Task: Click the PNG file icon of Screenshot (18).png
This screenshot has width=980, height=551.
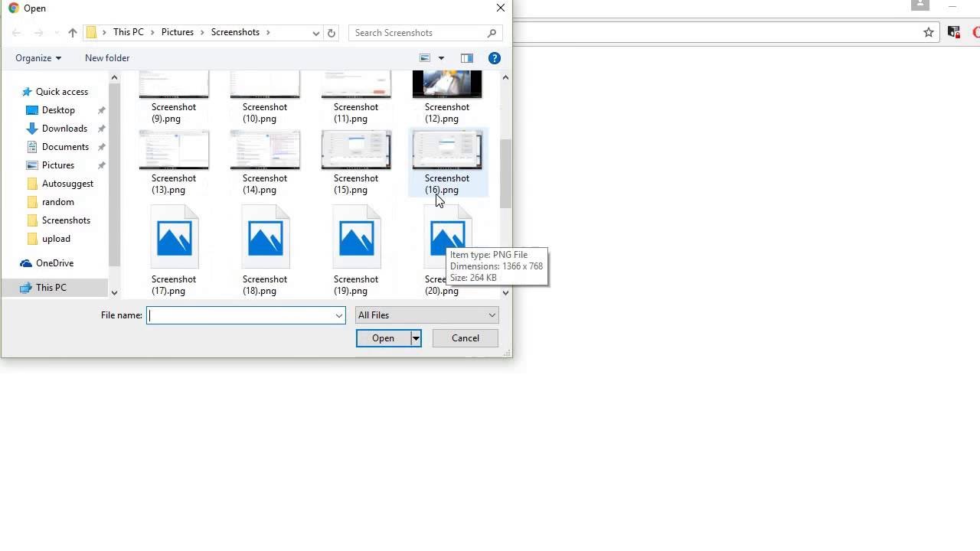Action: click(265, 238)
